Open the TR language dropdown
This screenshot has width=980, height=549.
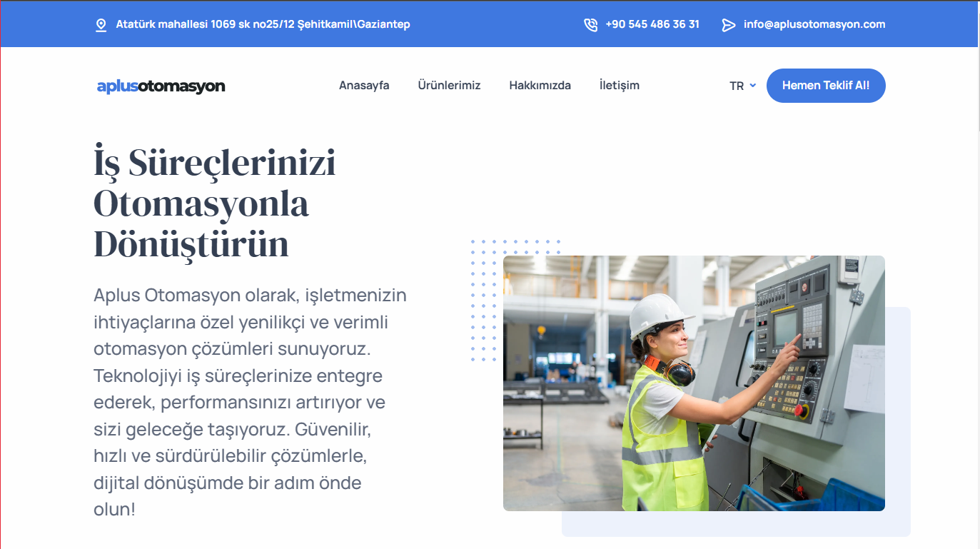pyautogui.click(x=737, y=86)
